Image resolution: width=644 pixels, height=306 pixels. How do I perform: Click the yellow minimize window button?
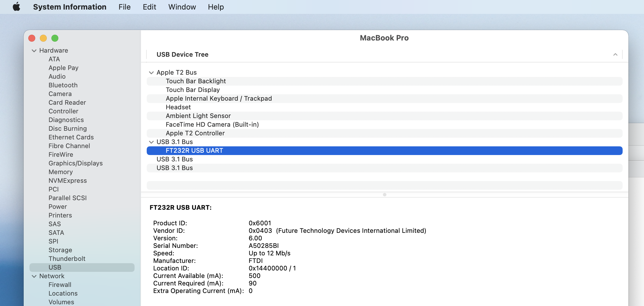(43, 38)
